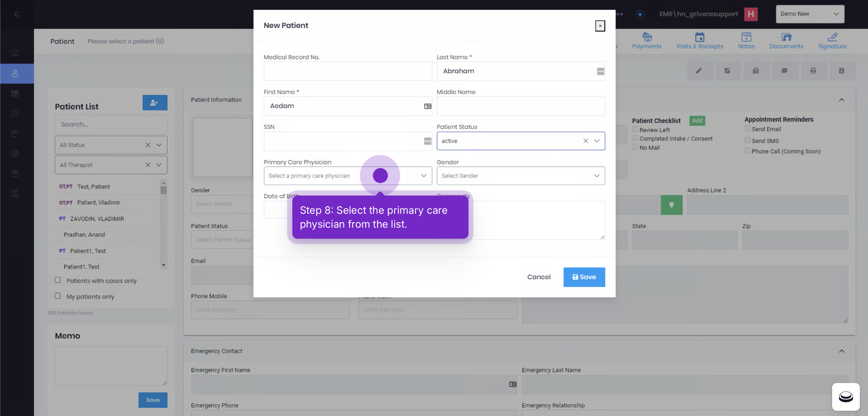
Task: Click the Memo Save button
Action: (x=153, y=400)
